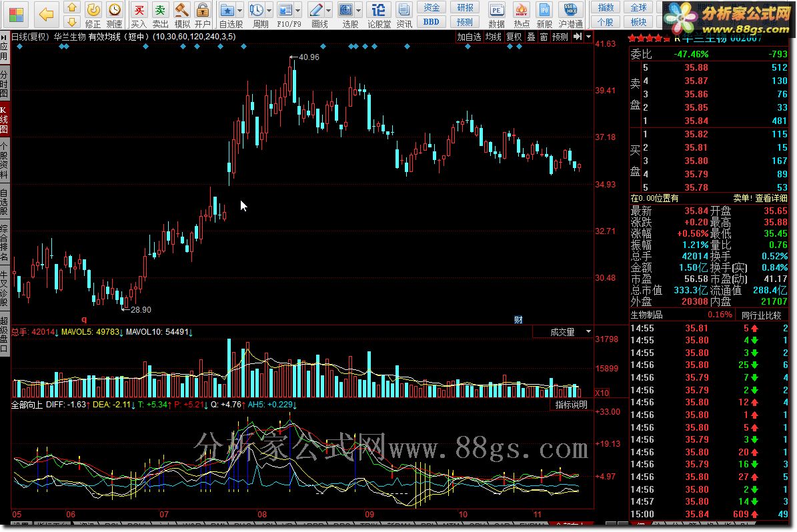
Task: Open the 自选股 side tab
Action: point(4,202)
